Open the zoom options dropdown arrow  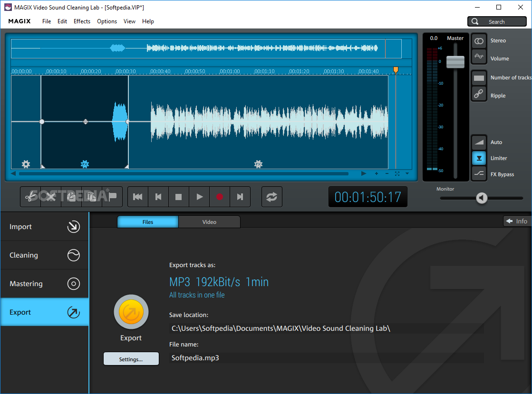click(407, 173)
